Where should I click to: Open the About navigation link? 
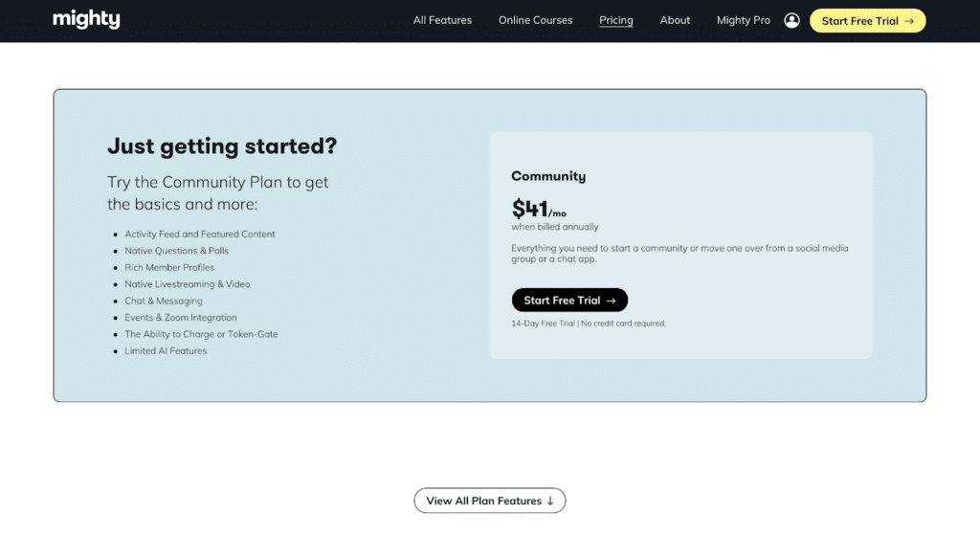tap(675, 20)
